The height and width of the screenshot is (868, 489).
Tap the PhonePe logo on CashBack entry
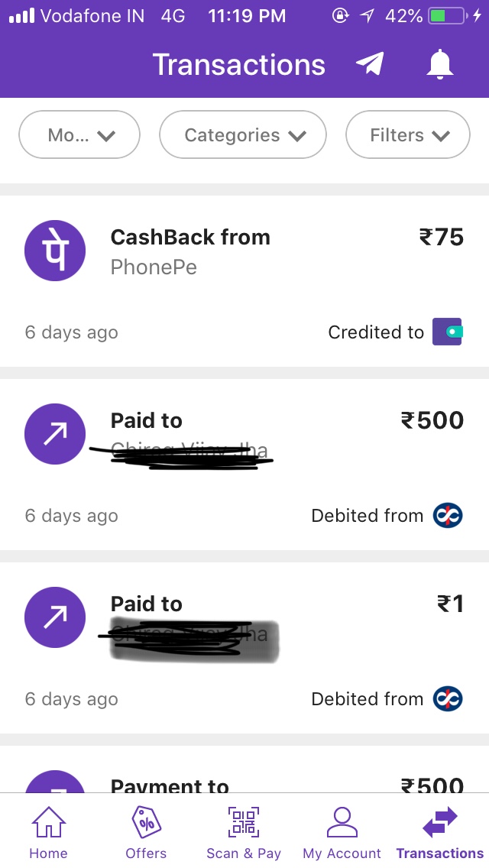(55, 251)
